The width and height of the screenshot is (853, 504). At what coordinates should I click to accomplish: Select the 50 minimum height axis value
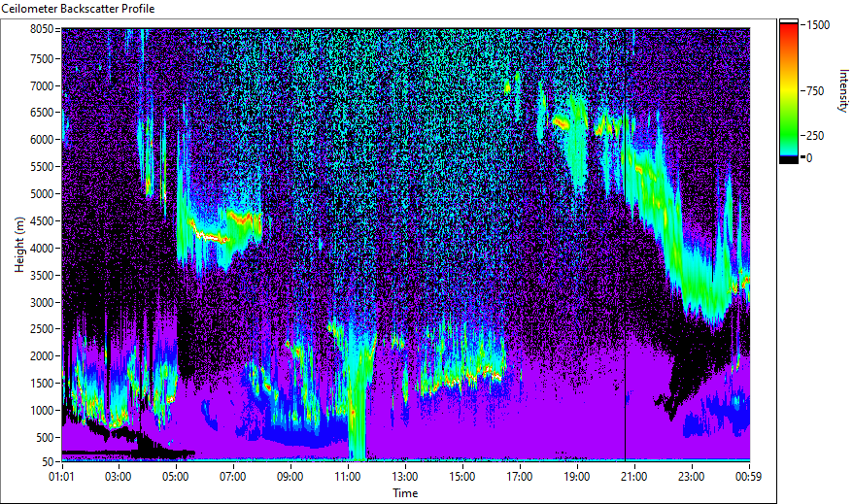click(48, 462)
